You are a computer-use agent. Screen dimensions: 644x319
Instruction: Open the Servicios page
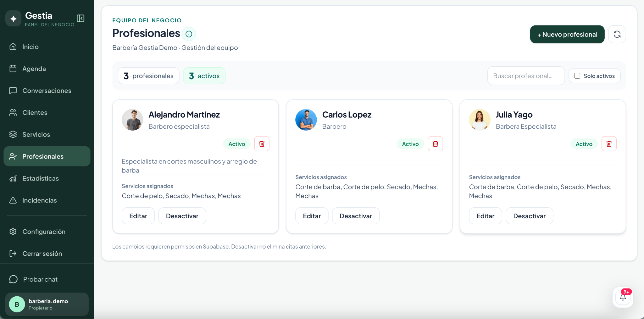(47, 134)
